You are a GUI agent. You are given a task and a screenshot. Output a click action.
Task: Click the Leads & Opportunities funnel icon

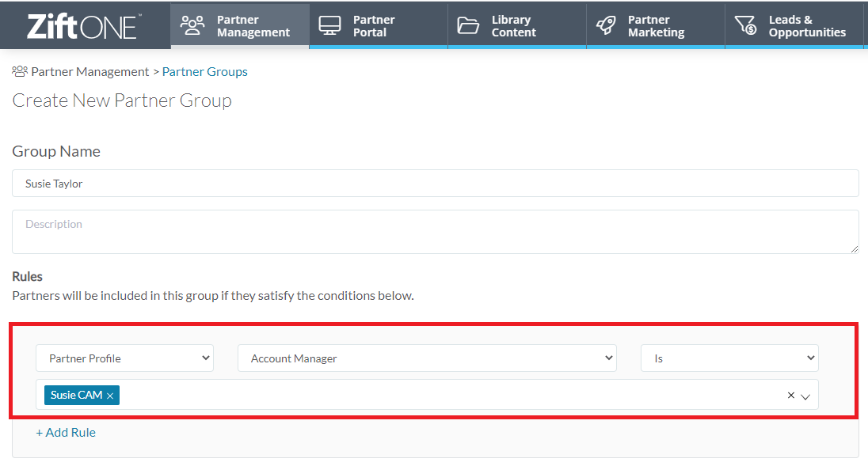point(746,25)
